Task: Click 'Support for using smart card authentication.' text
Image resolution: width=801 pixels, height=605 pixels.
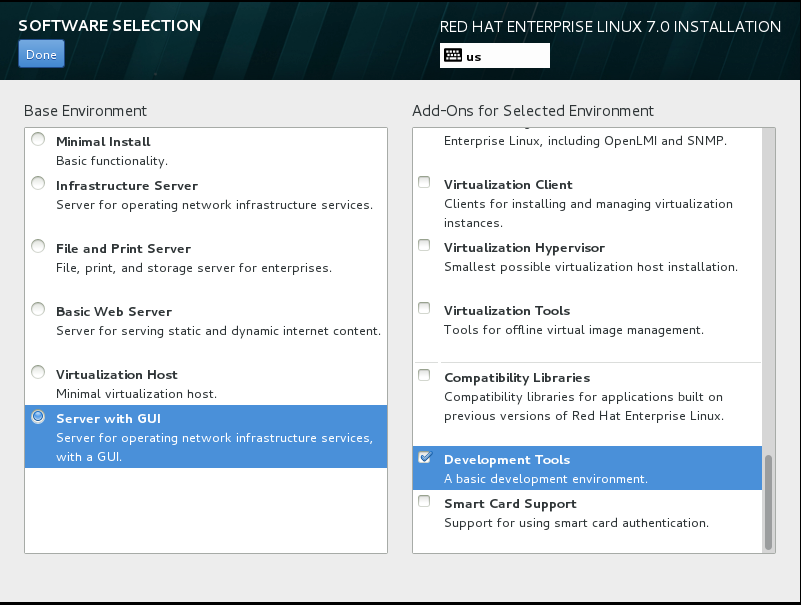Action: click(x=576, y=523)
